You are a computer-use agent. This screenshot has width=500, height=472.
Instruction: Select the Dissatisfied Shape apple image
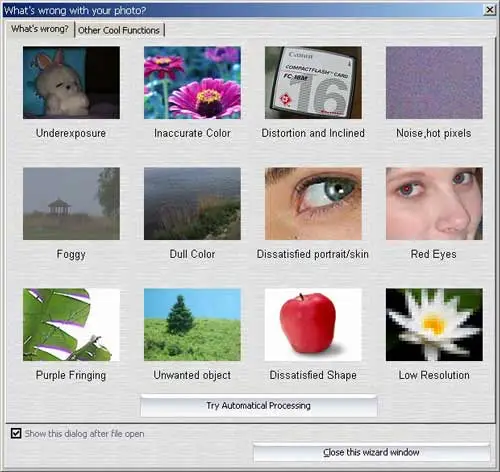click(x=313, y=325)
